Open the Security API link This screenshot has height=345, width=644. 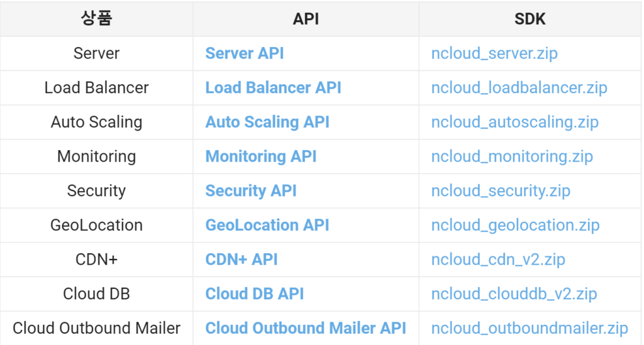(250, 191)
